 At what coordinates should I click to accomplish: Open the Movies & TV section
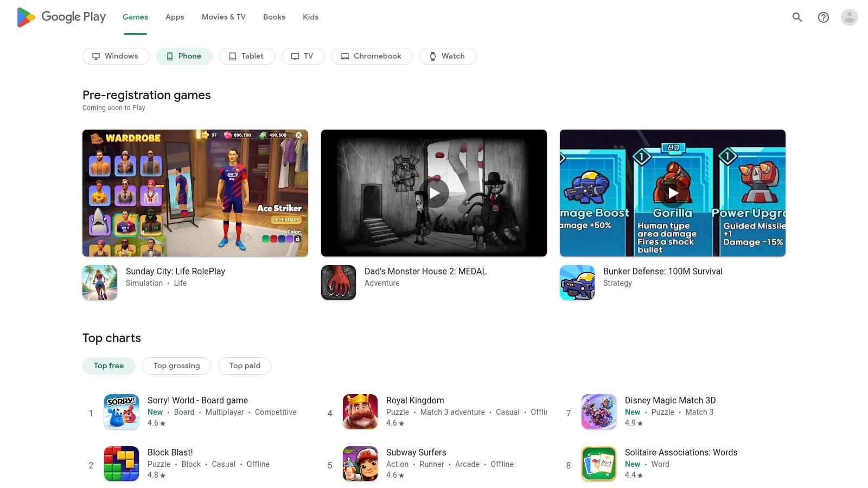coord(223,17)
